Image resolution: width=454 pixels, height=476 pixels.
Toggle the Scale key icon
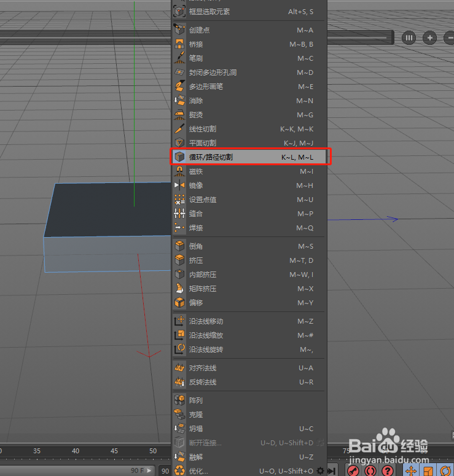pyautogui.click(x=428, y=471)
